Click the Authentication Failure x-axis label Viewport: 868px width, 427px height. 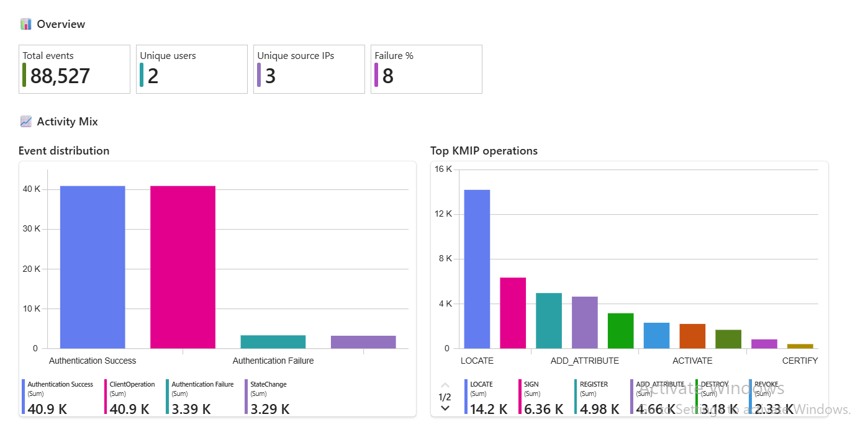pyautogui.click(x=273, y=361)
